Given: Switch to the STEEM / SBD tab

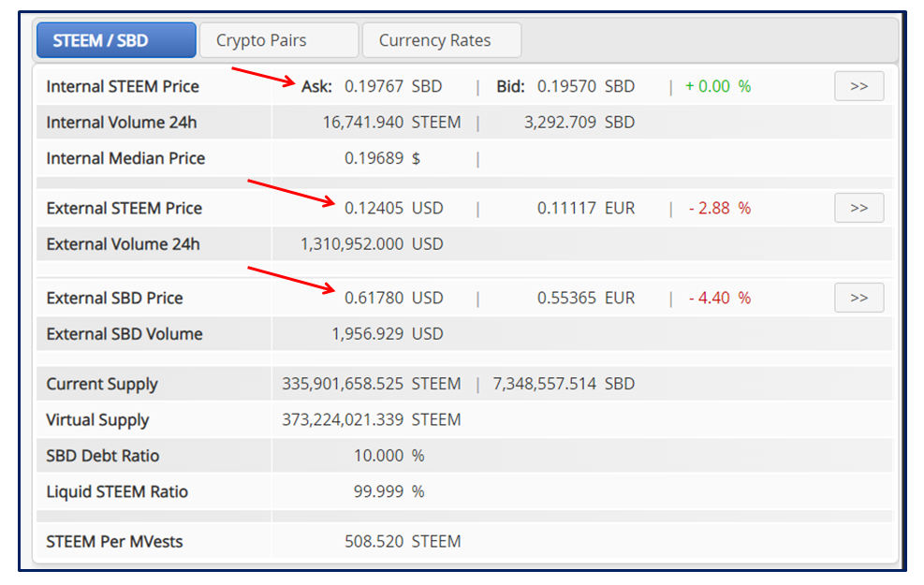Looking at the screenshot, I should [116, 40].
